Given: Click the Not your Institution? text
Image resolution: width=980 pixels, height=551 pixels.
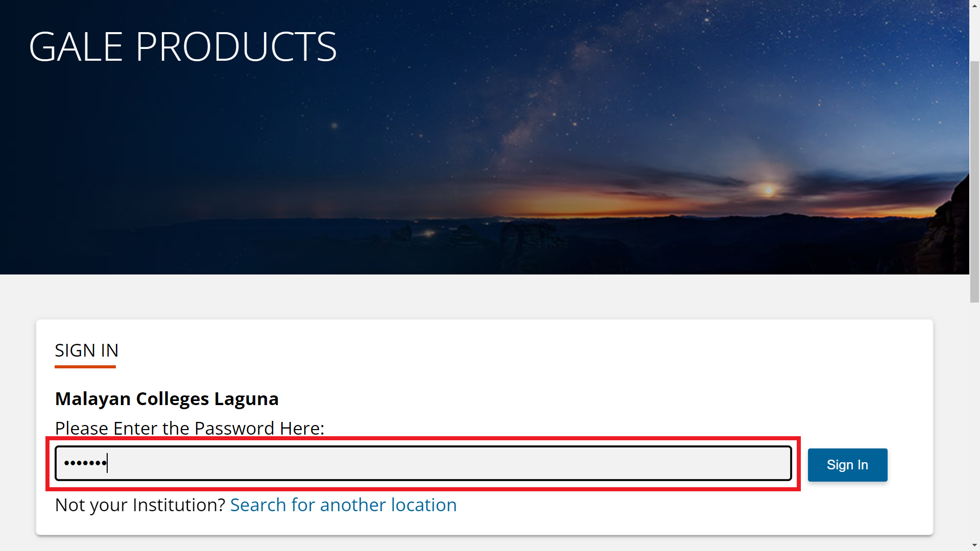Looking at the screenshot, I should tap(140, 505).
